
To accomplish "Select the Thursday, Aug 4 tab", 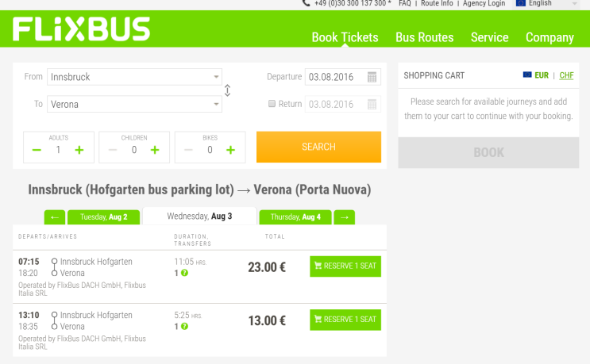I will click(295, 217).
